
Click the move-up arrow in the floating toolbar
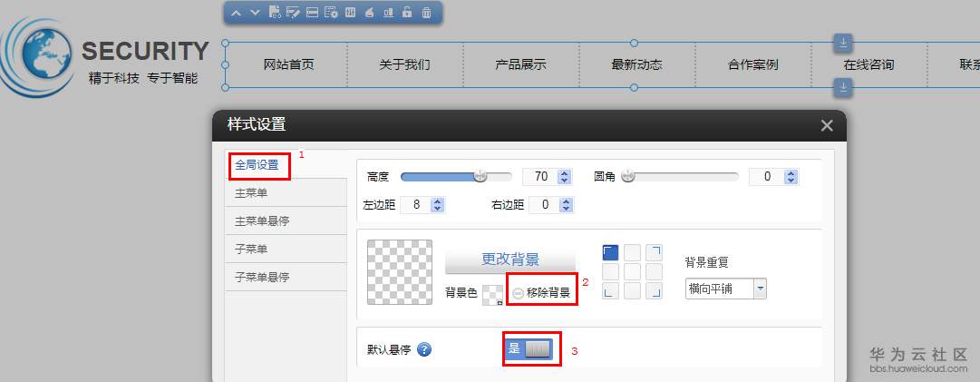pyautogui.click(x=236, y=13)
